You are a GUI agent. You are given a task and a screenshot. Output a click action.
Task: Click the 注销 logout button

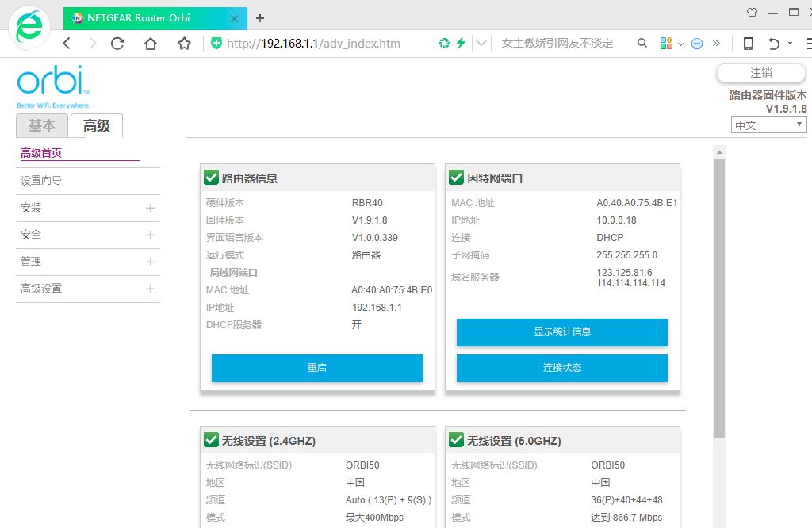pyautogui.click(x=760, y=73)
